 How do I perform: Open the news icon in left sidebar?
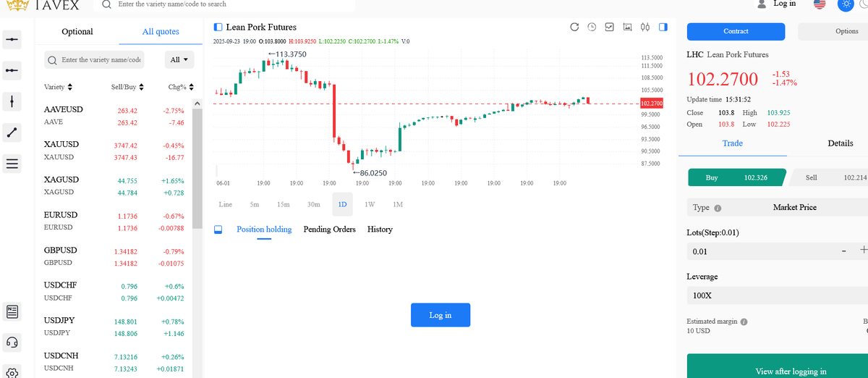click(12, 312)
